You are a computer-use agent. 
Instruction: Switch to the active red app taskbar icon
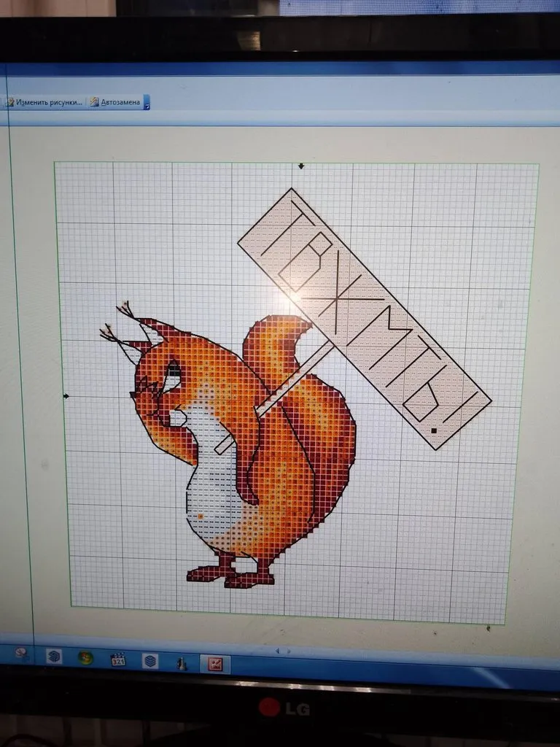[215, 664]
